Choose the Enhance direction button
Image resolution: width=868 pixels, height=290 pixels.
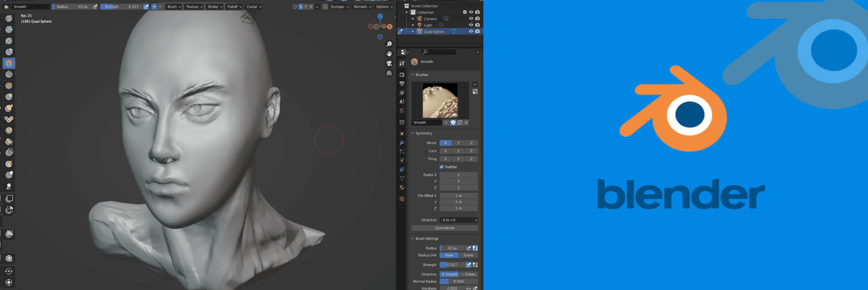click(469, 274)
